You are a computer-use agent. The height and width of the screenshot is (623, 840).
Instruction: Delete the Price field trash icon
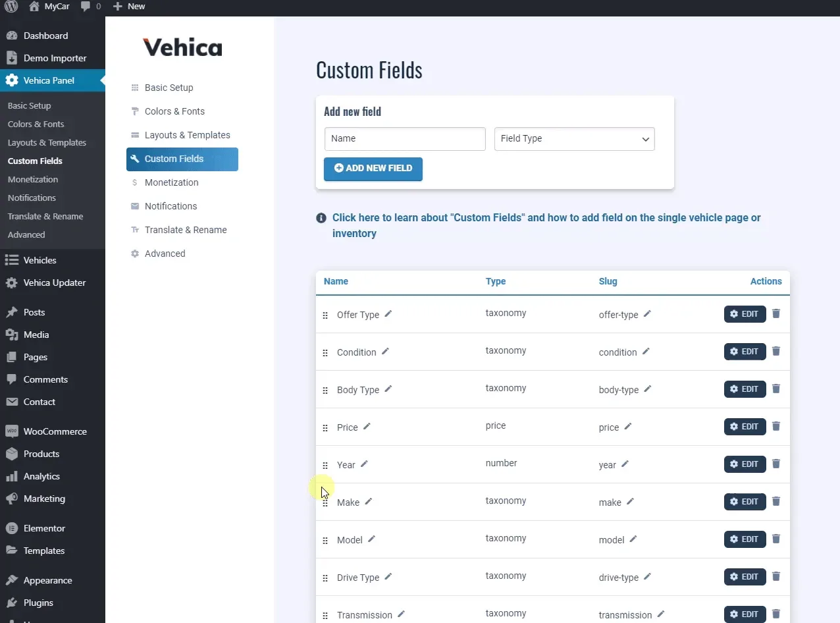pos(776,426)
